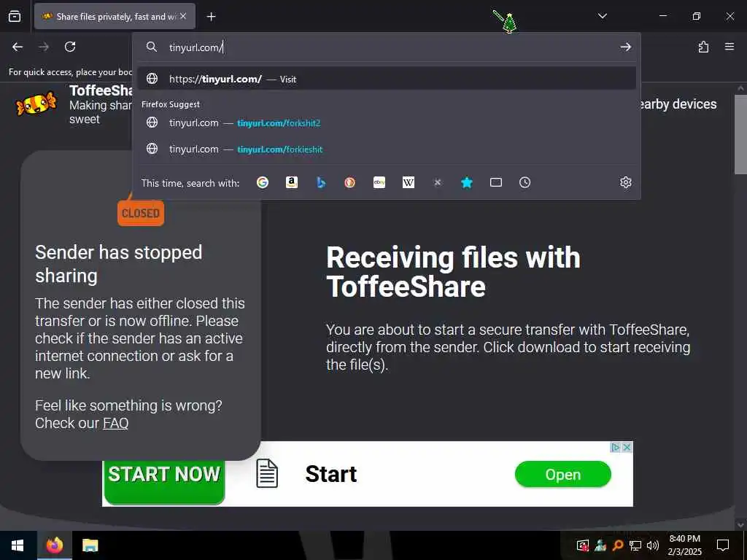The height and width of the screenshot is (560, 747).
Task: Open a new browser tab
Action: (x=211, y=17)
